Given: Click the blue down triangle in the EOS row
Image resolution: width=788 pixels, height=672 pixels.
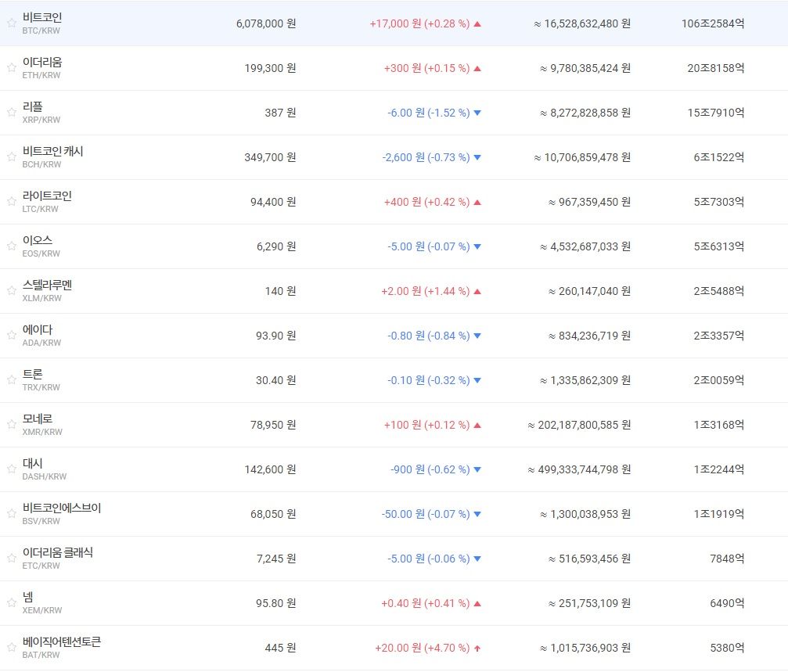Looking at the screenshot, I should (x=477, y=246).
